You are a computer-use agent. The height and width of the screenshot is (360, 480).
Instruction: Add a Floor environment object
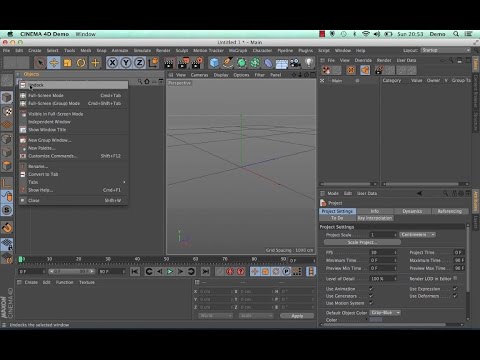pyautogui.click(x=282, y=63)
